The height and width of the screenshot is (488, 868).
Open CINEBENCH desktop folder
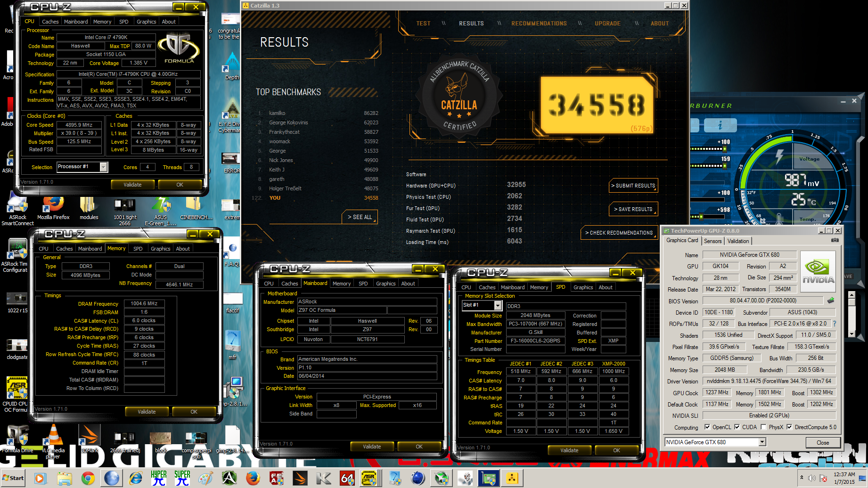(196, 208)
